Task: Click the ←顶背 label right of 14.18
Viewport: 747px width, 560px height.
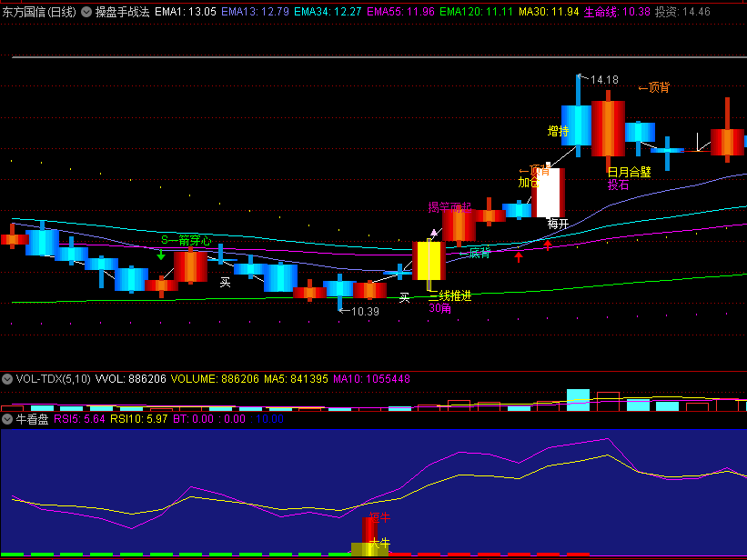Action: [654, 87]
